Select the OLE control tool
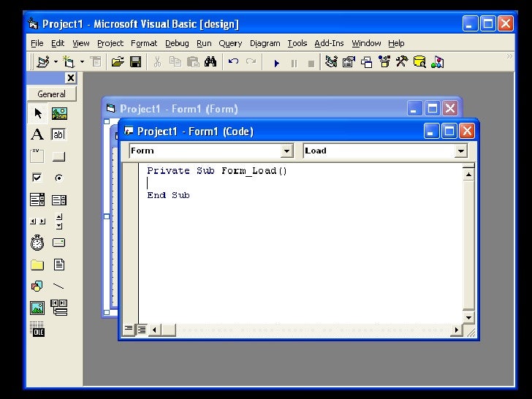532x399 pixels. pyautogui.click(x=37, y=330)
